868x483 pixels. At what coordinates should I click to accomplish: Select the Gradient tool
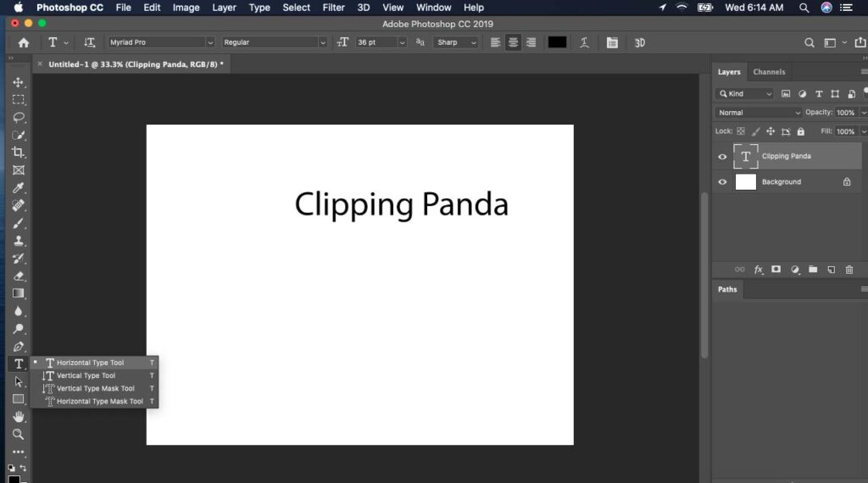[19, 293]
